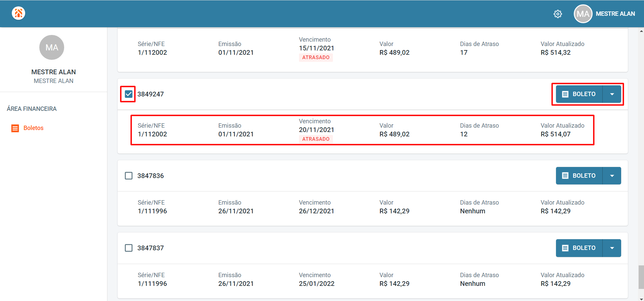Click the BOLETO label for invoice 3847836
The height and width of the screenshot is (301, 644).
point(584,176)
